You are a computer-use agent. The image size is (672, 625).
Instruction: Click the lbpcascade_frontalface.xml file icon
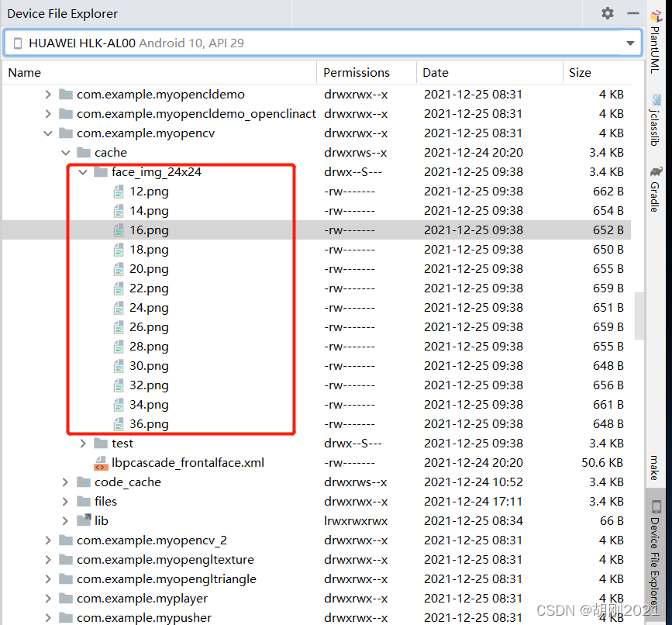(x=101, y=463)
